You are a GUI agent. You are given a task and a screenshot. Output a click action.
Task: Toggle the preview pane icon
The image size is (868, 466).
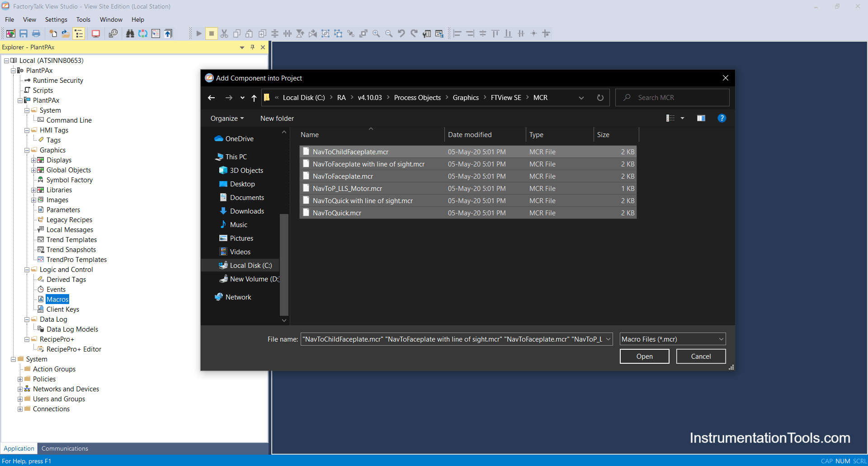tap(701, 118)
